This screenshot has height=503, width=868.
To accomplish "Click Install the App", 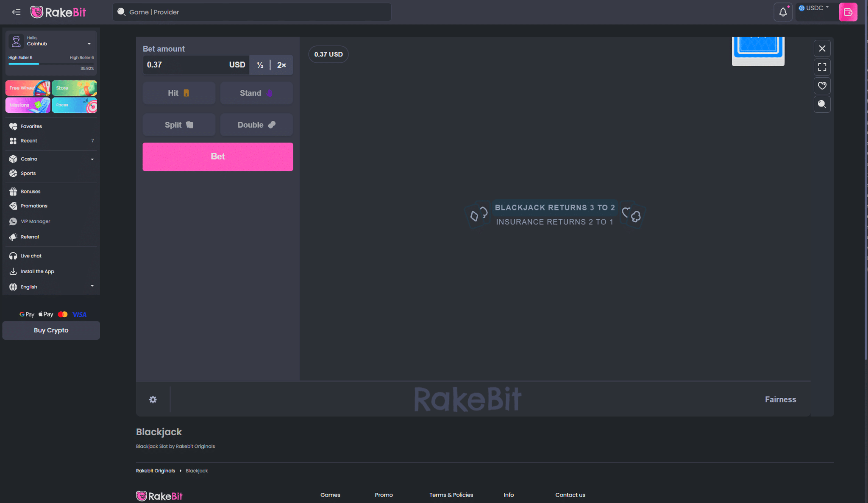I will 51,271.
